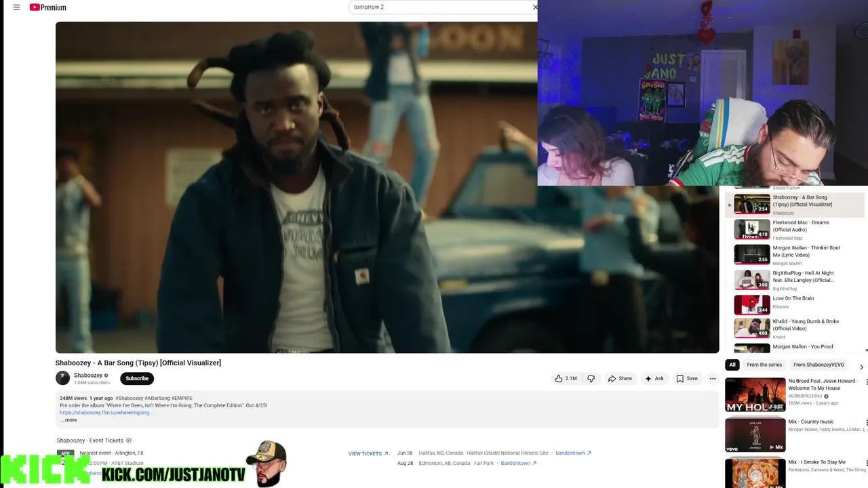The width and height of the screenshot is (868, 488).
Task: Select Fleetwood Mac - Dreams in the playlist
Action: [795, 230]
